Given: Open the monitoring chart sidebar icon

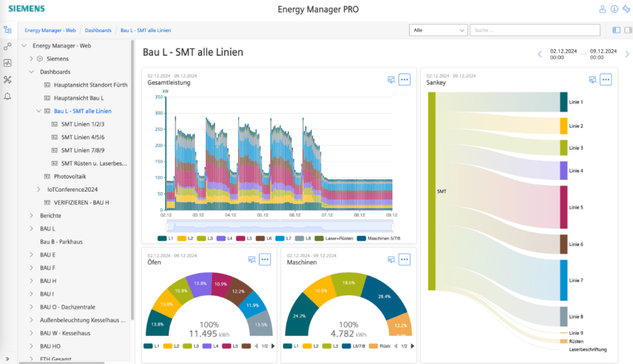Looking at the screenshot, I should pos(7,63).
